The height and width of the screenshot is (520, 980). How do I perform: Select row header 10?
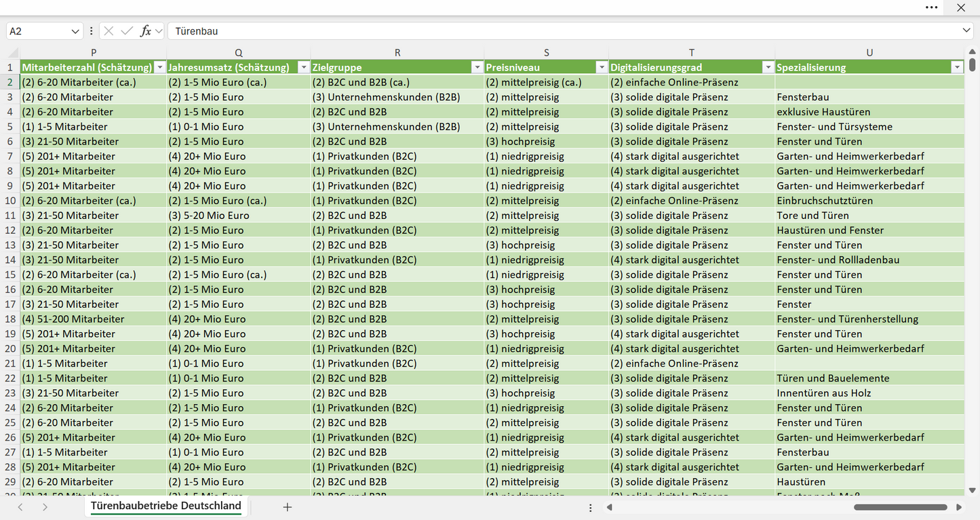click(10, 201)
